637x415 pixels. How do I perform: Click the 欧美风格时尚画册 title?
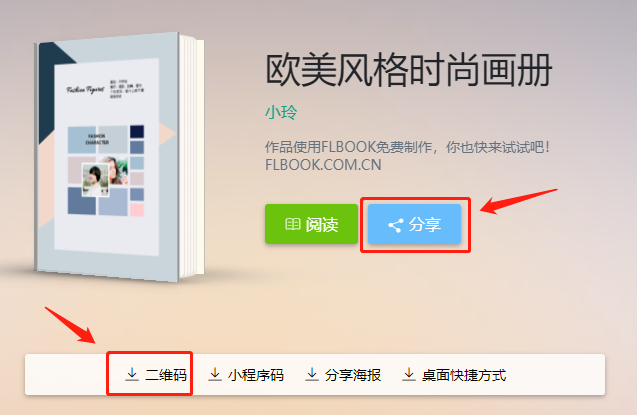pos(409,70)
